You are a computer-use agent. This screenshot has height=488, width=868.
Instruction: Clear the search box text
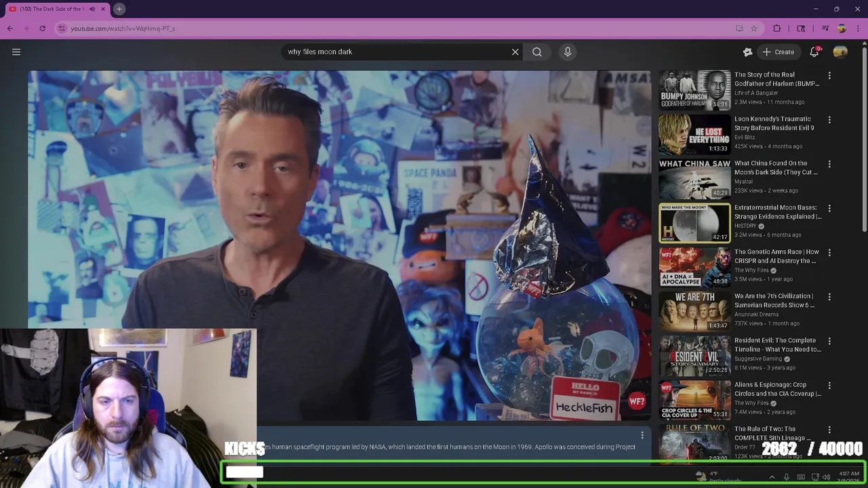(x=515, y=52)
